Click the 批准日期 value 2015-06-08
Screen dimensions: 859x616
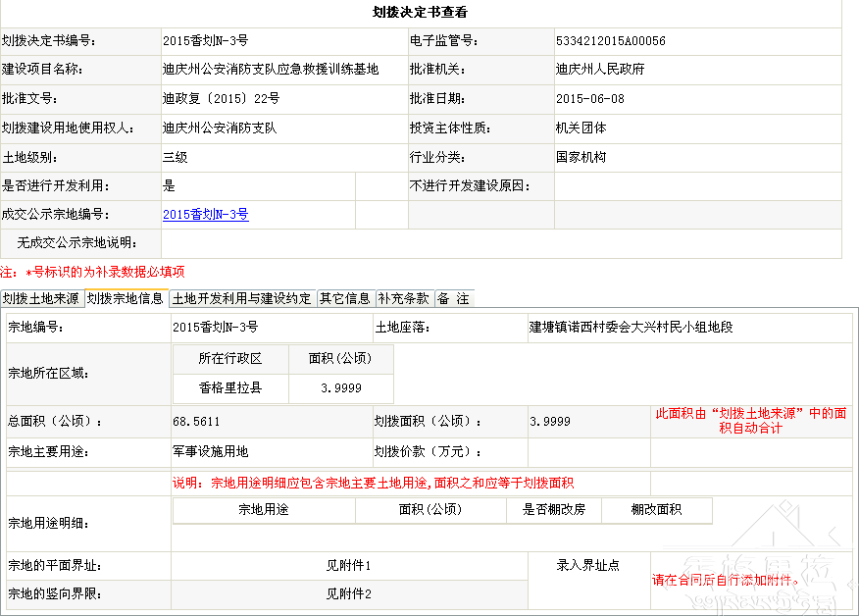coord(589,99)
